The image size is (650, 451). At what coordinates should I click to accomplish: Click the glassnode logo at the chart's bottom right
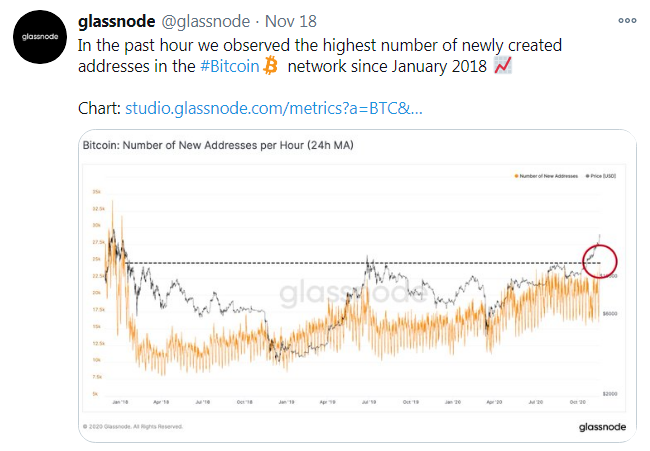602,426
